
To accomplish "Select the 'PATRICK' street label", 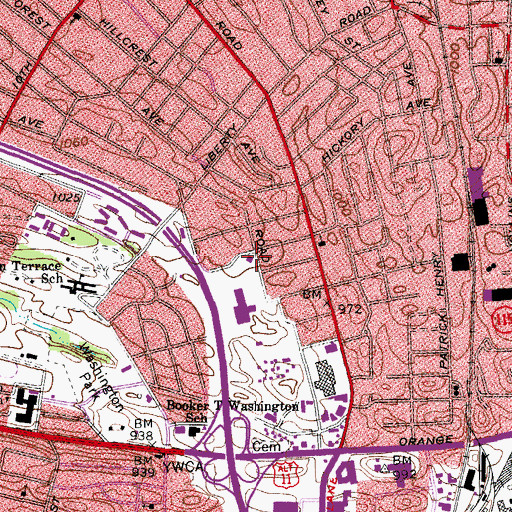I will point(444,340).
